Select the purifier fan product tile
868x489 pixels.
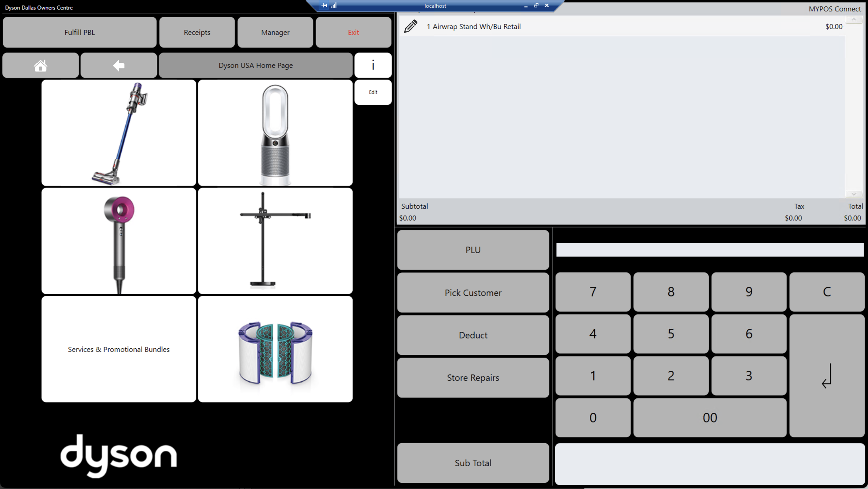[x=275, y=133]
